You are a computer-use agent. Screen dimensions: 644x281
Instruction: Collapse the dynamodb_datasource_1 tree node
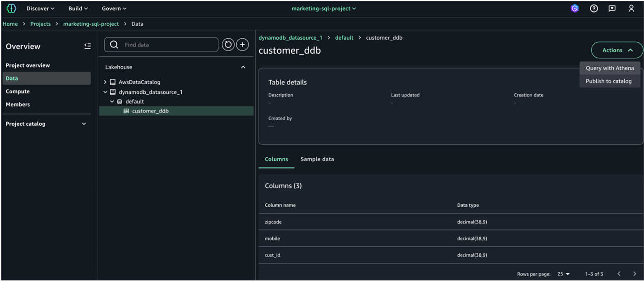click(x=105, y=92)
